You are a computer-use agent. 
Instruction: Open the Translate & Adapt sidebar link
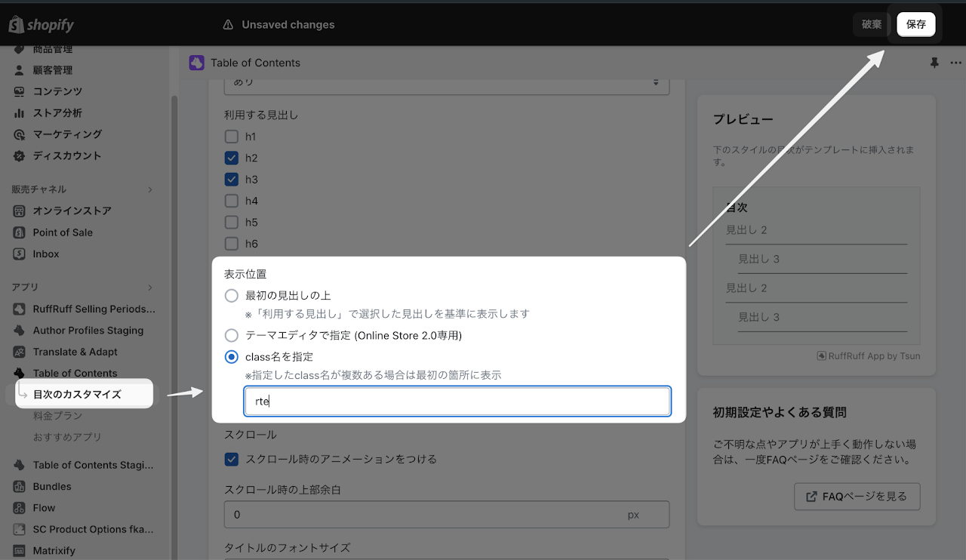pos(75,352)
